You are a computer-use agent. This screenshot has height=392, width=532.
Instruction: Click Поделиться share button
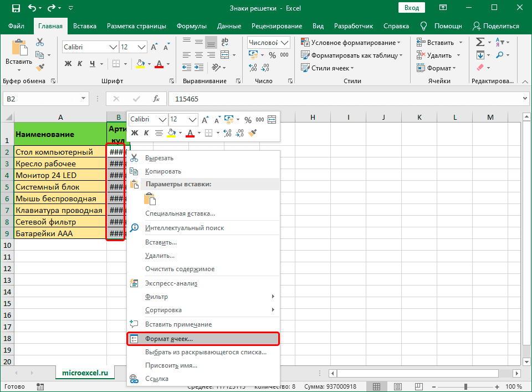(495, 26)
